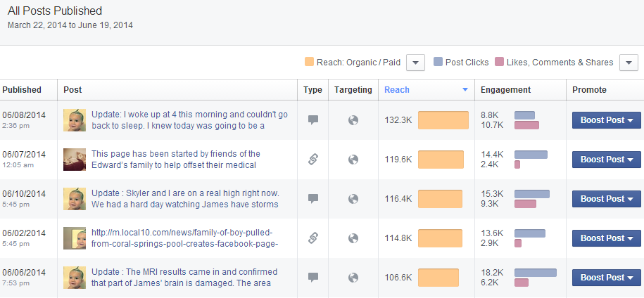The height and width of the screenshot is (298, 644).
Task: Click the globe targeting icon for 06/10/2014 post
Action: pyautogui.click(x=353, y=199)
